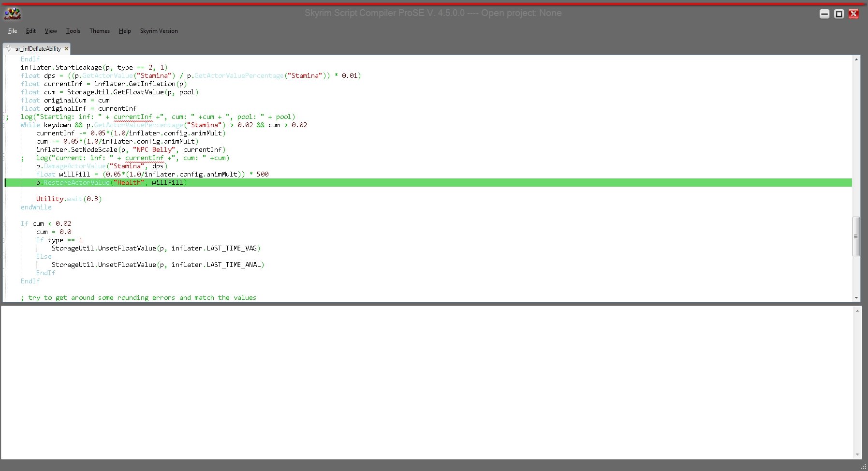The height and width of the screenshot is (471, 868).
Task: Click the 'float dps' declaration line
Action: [191, 75]
